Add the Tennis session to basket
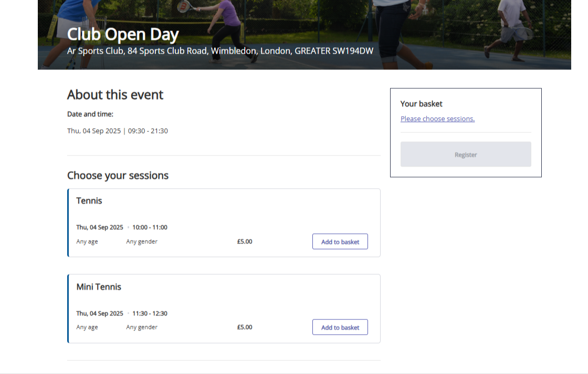The height and width of the screenshot is (374, 588). tap(340, 242)
